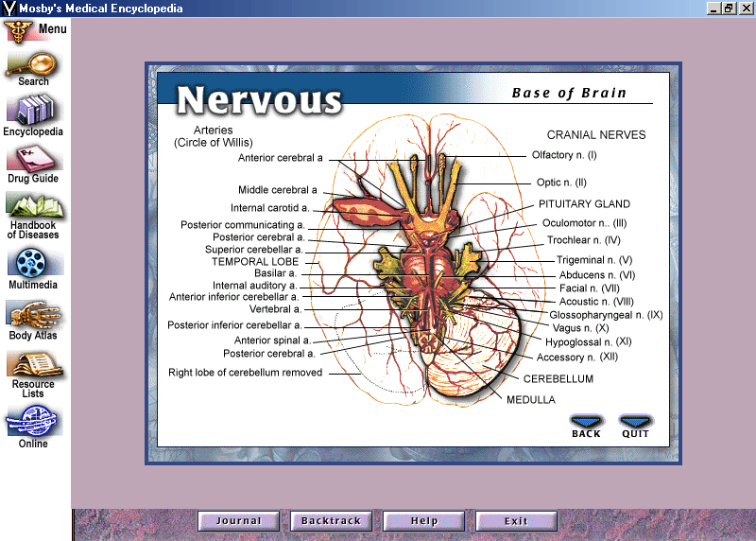Image resolution: width=756 pixels, height=541 pixels.
Task: Open Handbook of Diseases icon
Action: click(34, 206)
